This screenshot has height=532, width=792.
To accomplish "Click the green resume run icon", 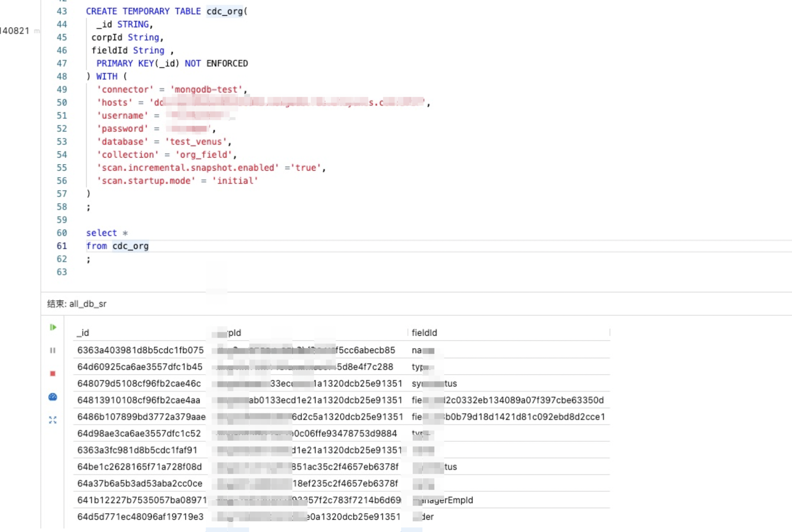I will 53,327.
